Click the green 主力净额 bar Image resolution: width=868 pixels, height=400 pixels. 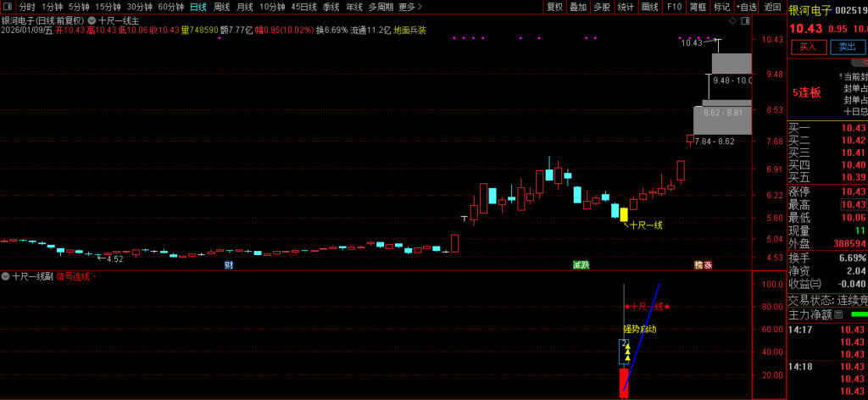pos(858,315)
